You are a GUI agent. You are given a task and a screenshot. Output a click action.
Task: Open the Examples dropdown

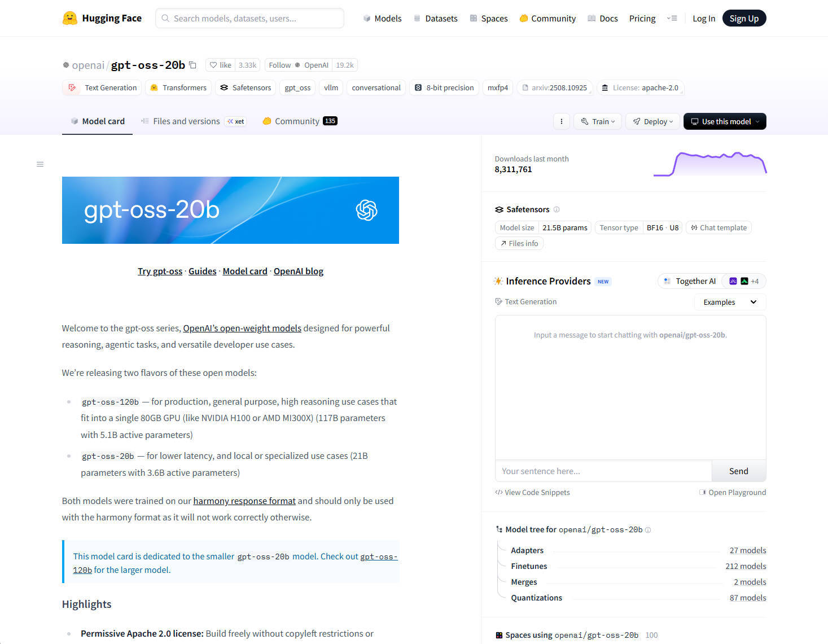click(x=730, y=302)
